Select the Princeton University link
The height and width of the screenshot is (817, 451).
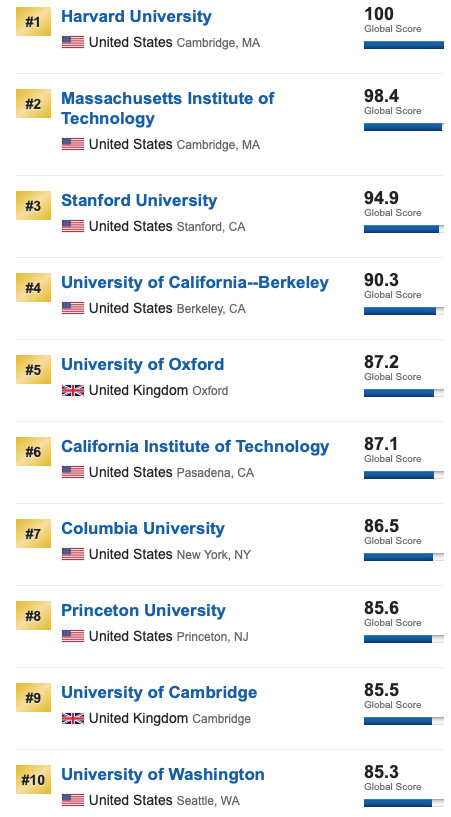[144, 610]
